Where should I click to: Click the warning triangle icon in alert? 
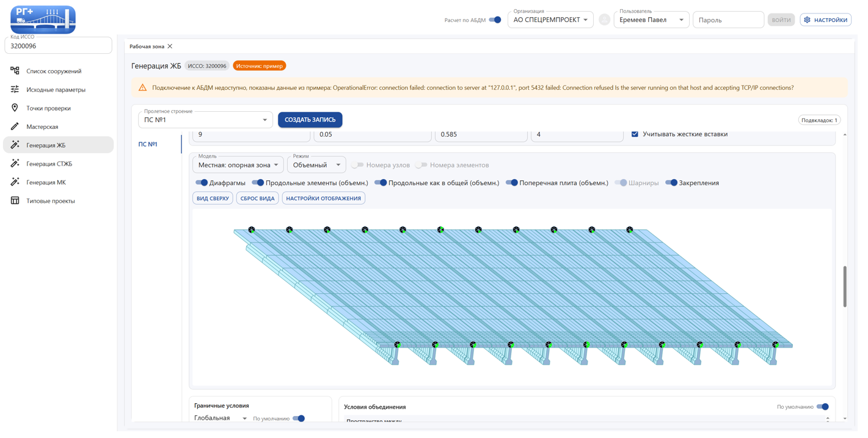[x=142, y=88]
